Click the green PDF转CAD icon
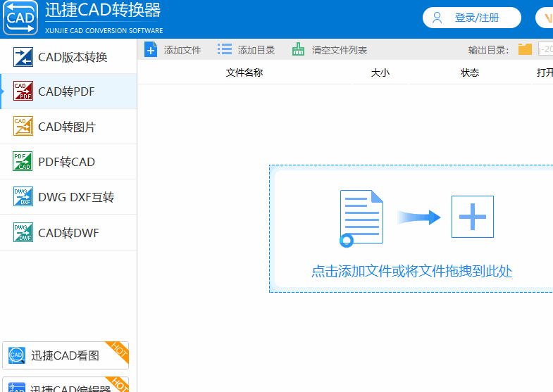 tap(23, 161)
